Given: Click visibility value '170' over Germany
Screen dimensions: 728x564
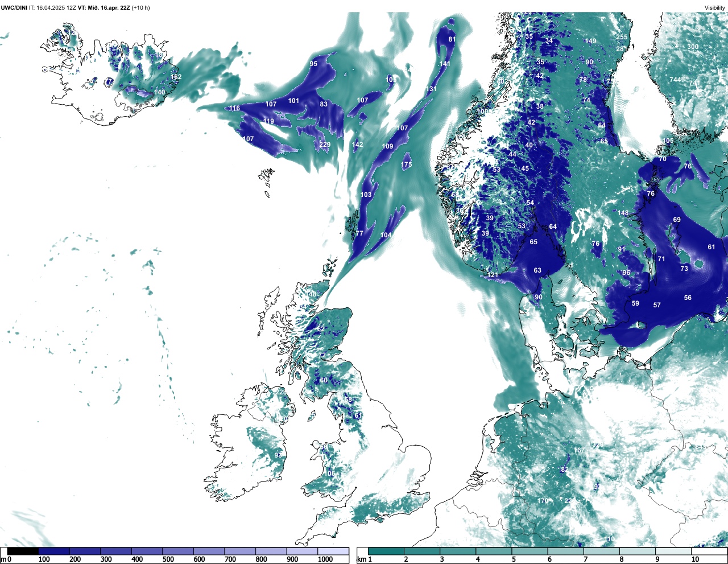Looking at the screenshot, I should coord(543,501).
